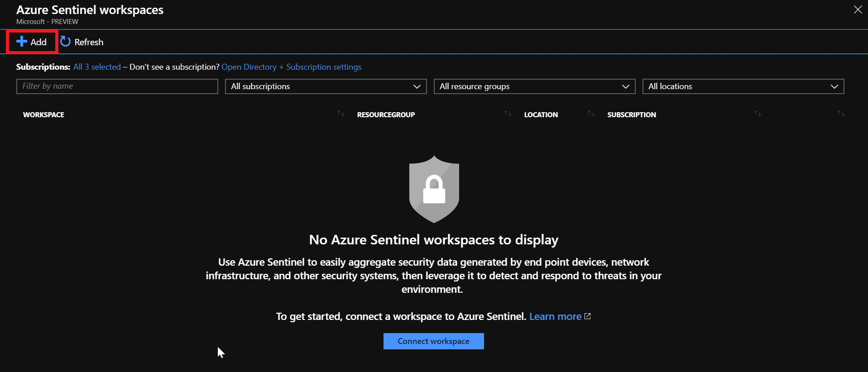Image resolution: width=868 pixels, height=372 pixels.
Task: Sort by the SUBSCRIPTION column header
Action: coord(632,115)
